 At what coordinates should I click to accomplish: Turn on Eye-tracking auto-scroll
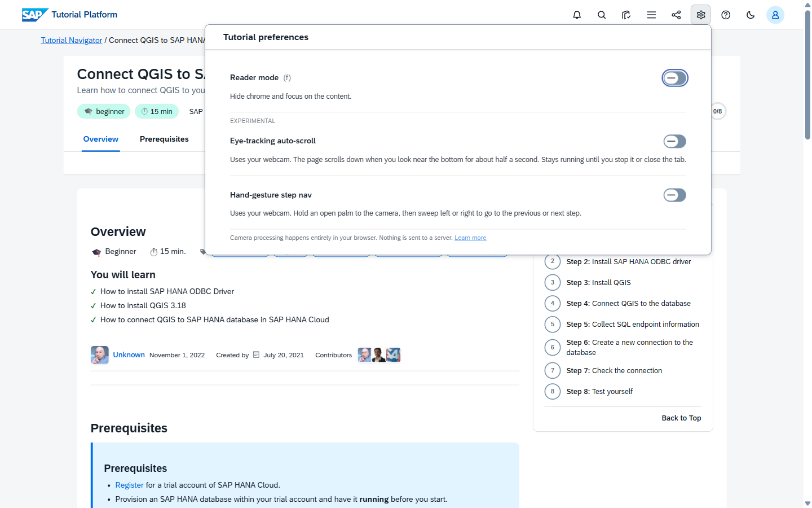point(675,141)
